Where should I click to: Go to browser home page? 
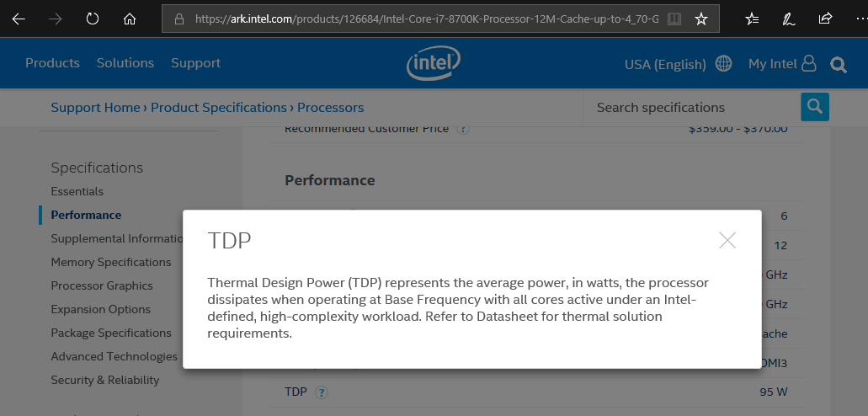130,19
